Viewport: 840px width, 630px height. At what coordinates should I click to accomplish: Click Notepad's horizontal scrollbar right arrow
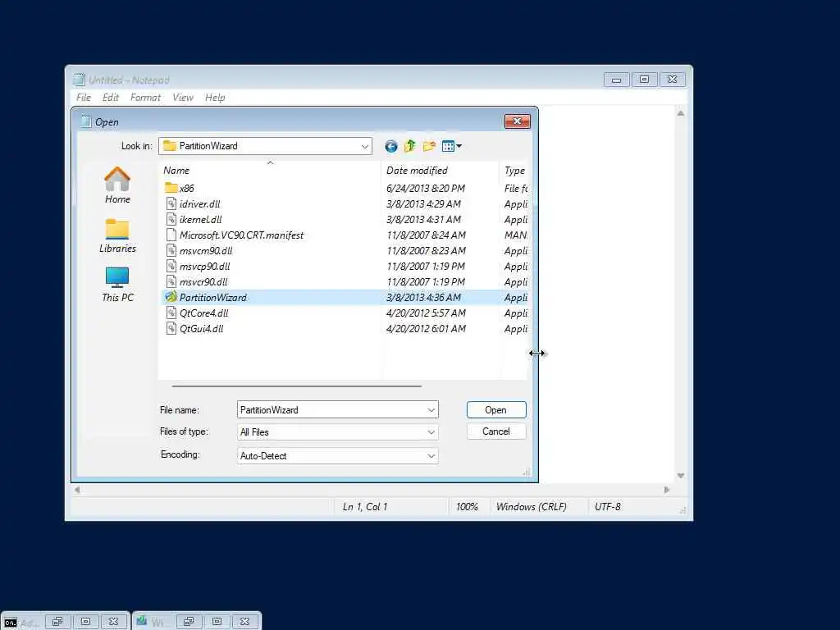point(667,490)
